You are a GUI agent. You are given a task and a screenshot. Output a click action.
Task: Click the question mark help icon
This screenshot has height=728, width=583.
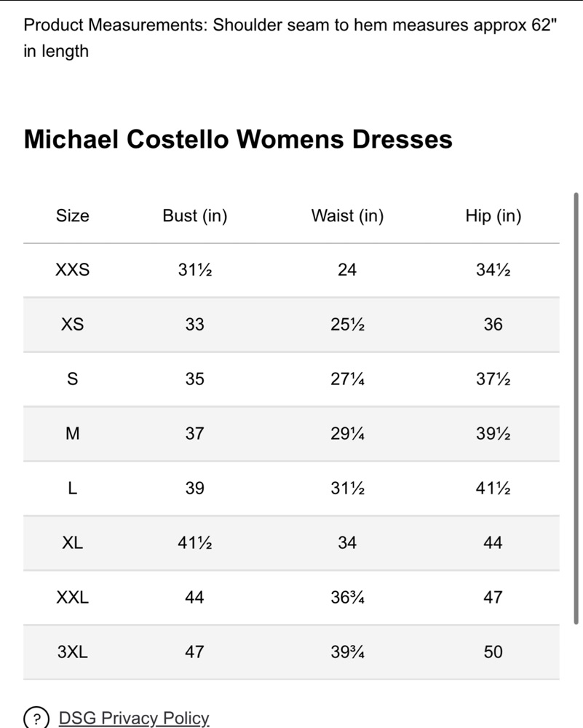[x=36, y=718]
